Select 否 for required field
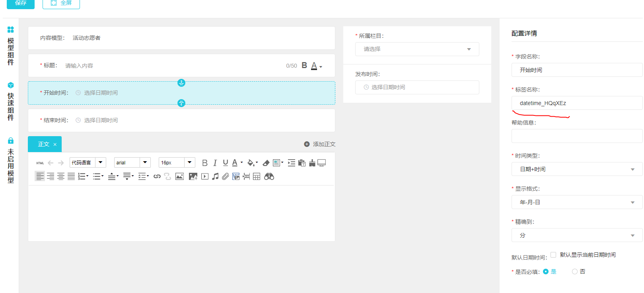 click(x=574, y=272)
